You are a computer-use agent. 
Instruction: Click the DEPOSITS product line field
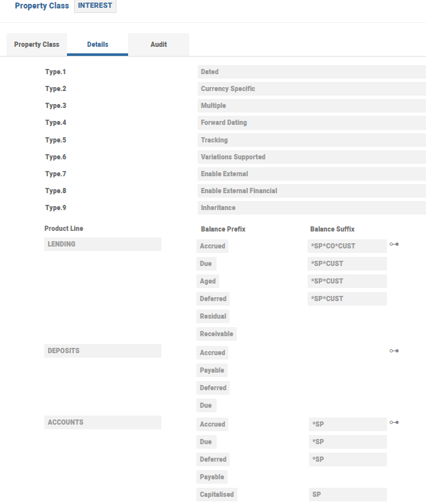tap(103, 351)
